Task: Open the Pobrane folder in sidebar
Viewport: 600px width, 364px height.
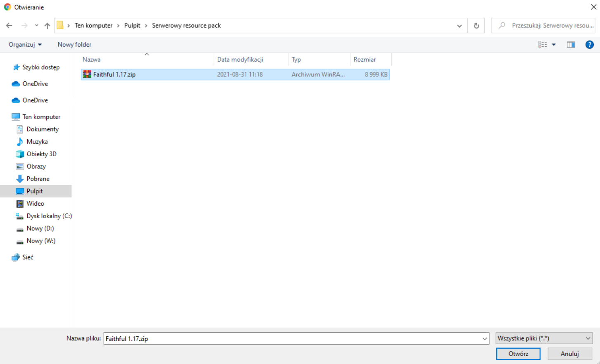Action: tap(38, 178)
